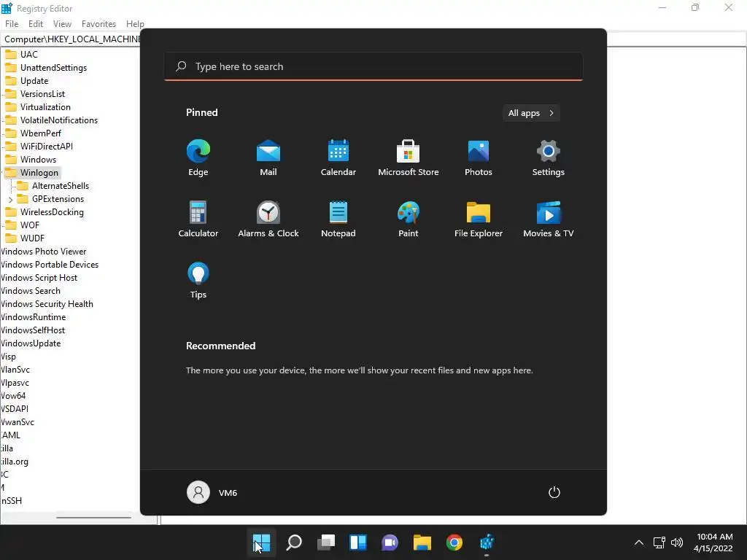Select the Update registry key
747x560 pixels.
[34, 81]
